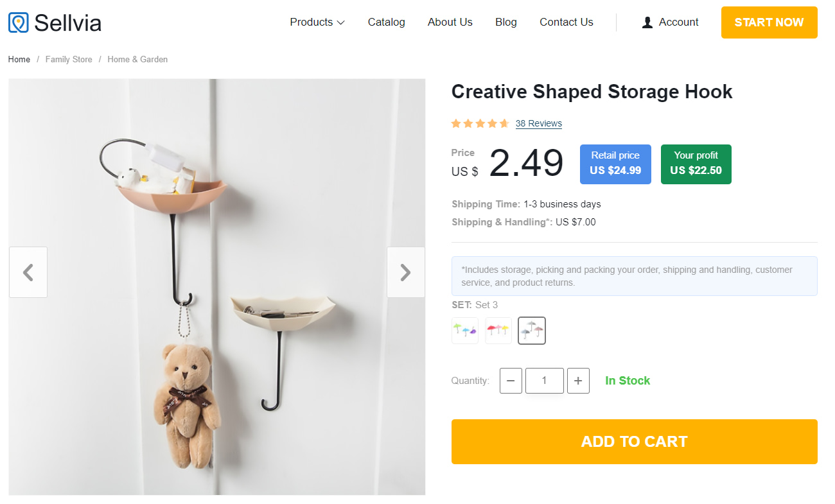Show the previous product image
This screenshot has width=835, height=504.
[28, 272]
